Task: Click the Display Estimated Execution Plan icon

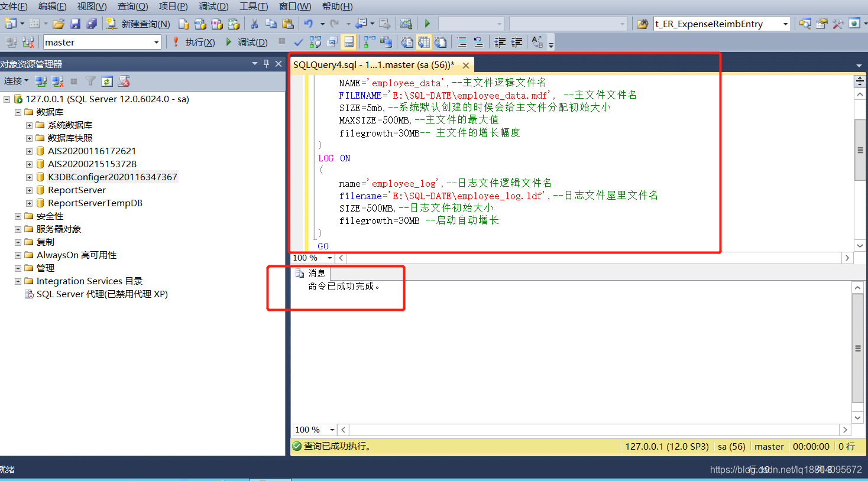Action: (315, 42)
